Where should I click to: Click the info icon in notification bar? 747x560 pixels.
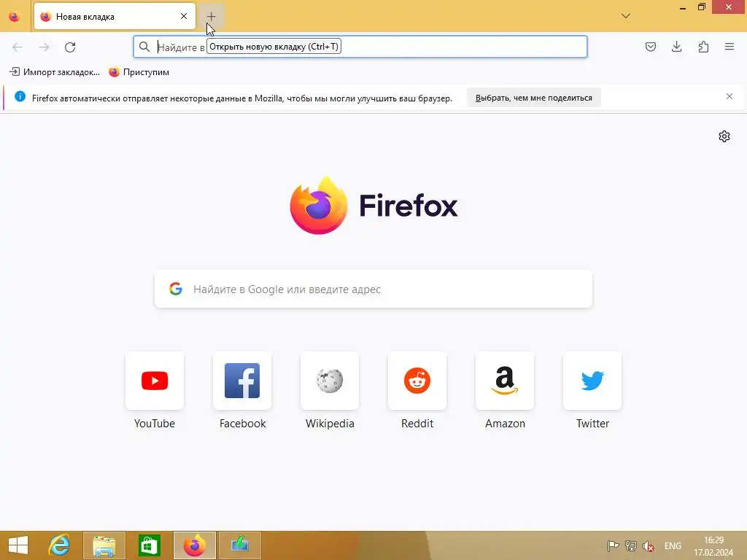(x=20, y=97)
